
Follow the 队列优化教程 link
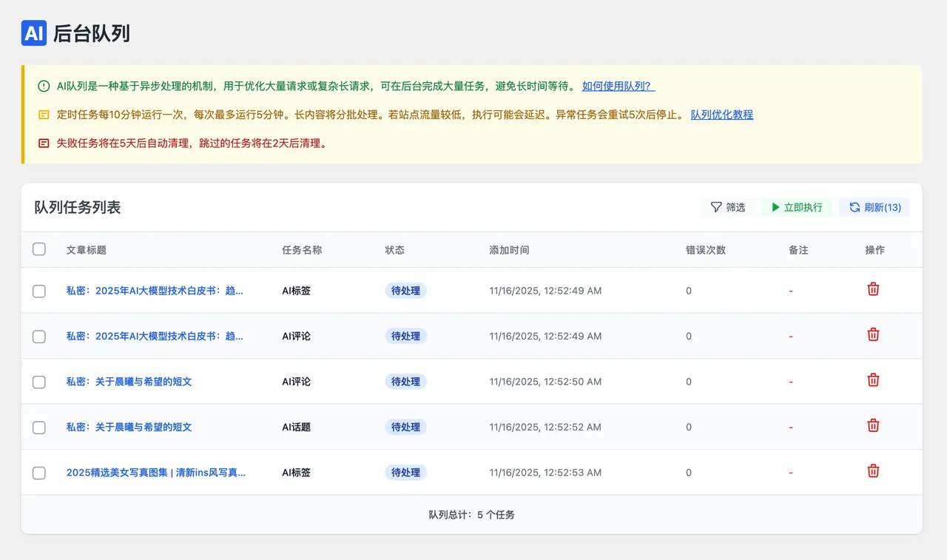click(721, 115)
